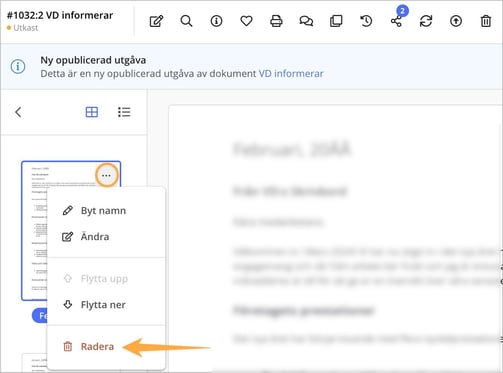Open the version history clock icon
The width and height of the screenshot is (503, 373).
tap(366, 21)
